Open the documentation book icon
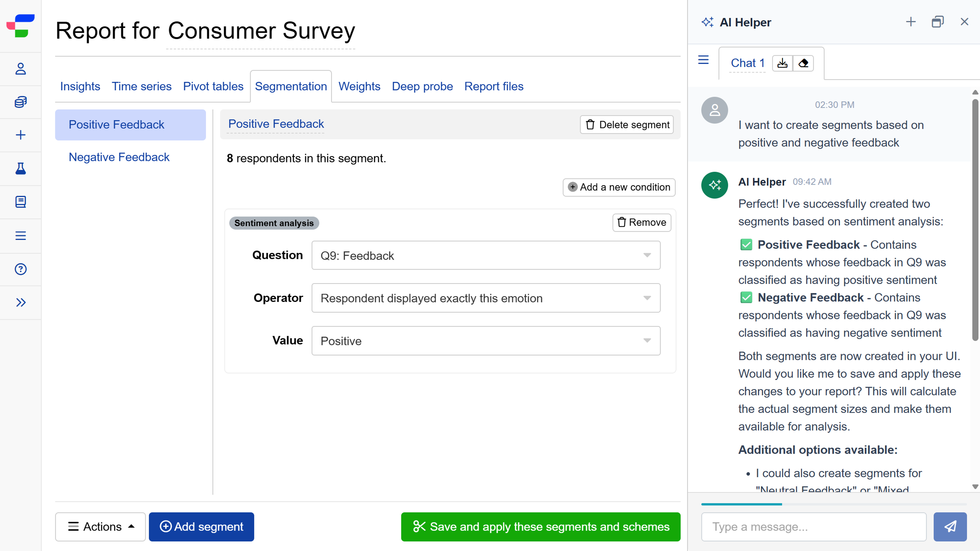Screen dimensions: 980x551 coord(20,202)
